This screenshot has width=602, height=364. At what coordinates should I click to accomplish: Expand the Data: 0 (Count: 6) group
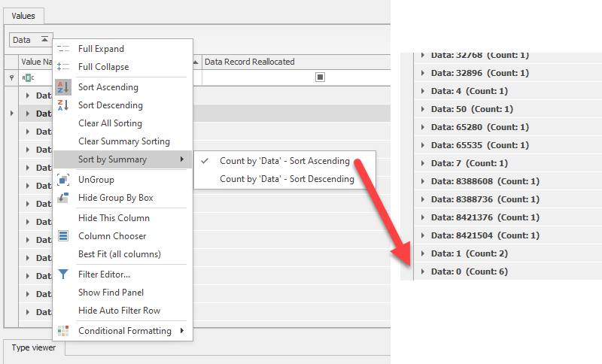tap(423, 271)
